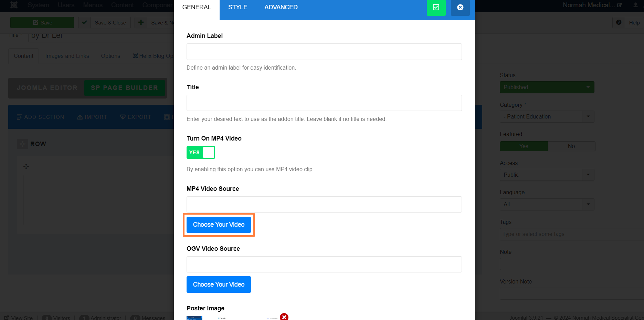The image size is (644, 320).
Task: Open the Helix Blog Options tab
Action: click(153, 56)
